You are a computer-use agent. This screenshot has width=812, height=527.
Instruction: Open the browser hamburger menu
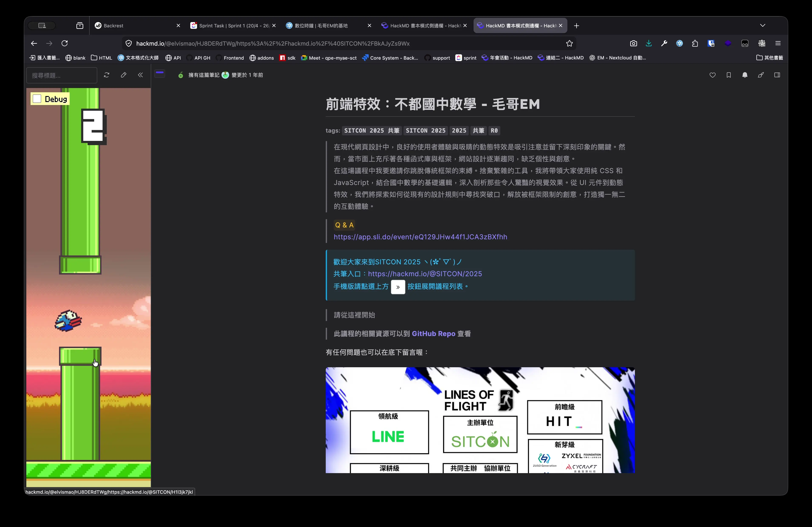[x=778, y=43]
